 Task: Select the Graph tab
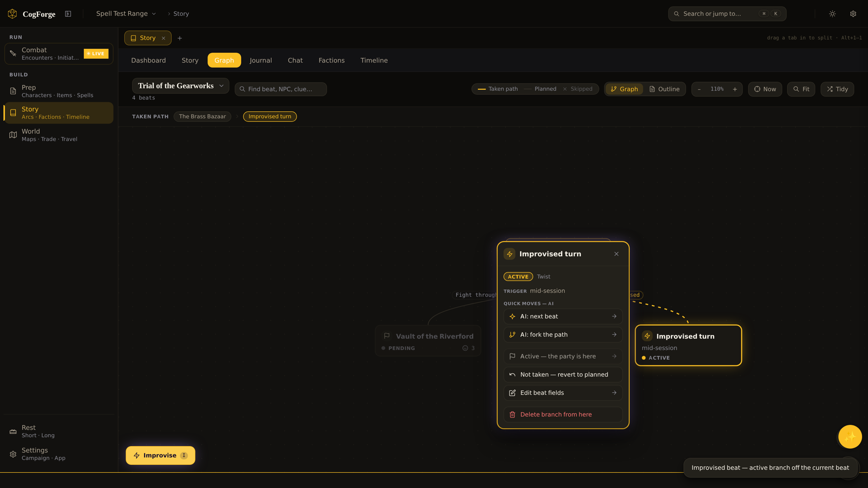coord(224,60)
